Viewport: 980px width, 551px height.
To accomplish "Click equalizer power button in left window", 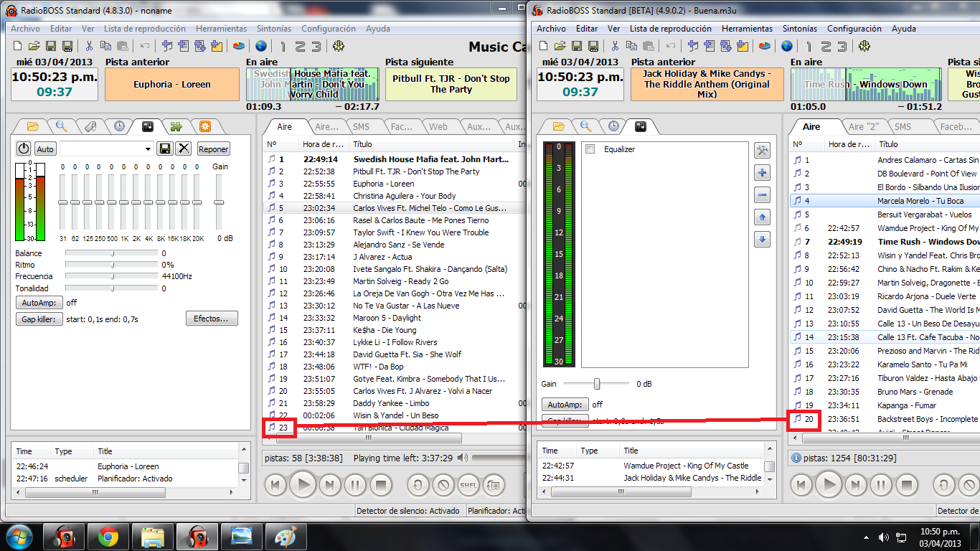I will pyautogui.click(x=24, y=149).
